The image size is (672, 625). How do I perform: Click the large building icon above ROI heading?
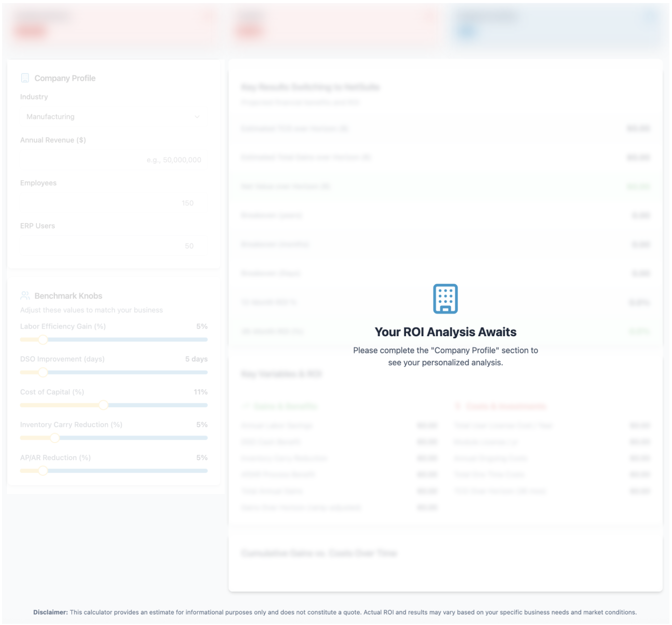coord(445,298)
